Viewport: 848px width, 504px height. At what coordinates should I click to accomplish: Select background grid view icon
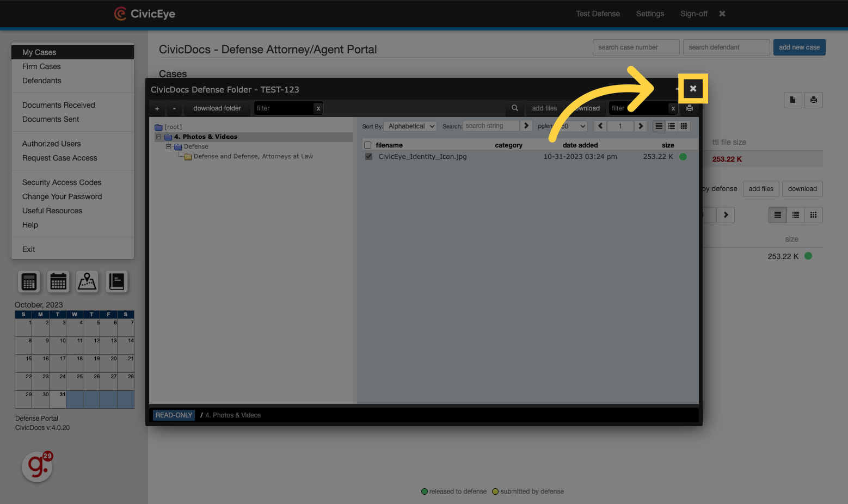point(814,215)
